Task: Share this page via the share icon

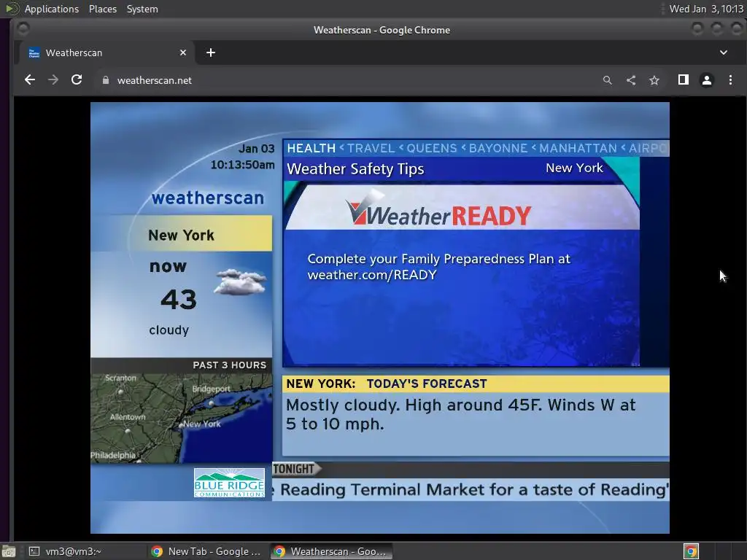Action: 631,80
